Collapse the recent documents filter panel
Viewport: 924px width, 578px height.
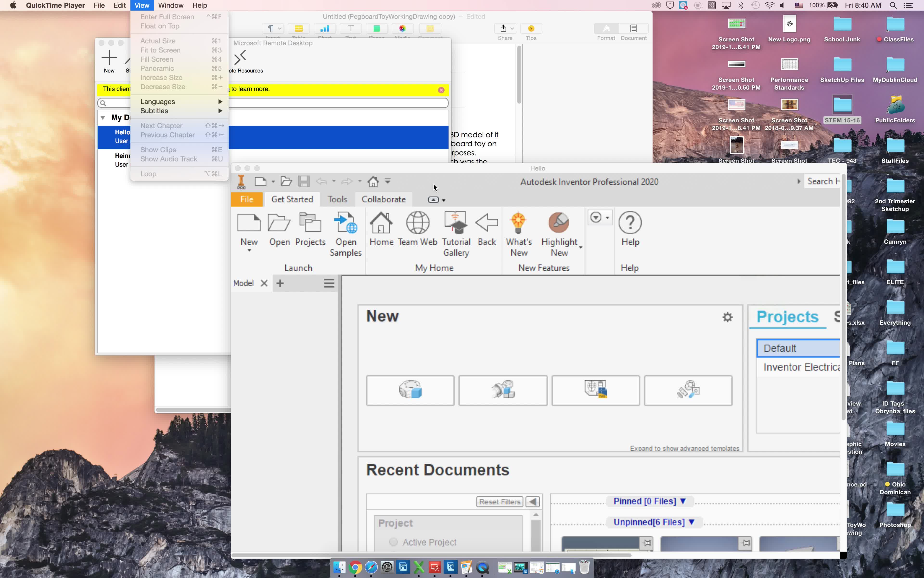click(533, 502)
